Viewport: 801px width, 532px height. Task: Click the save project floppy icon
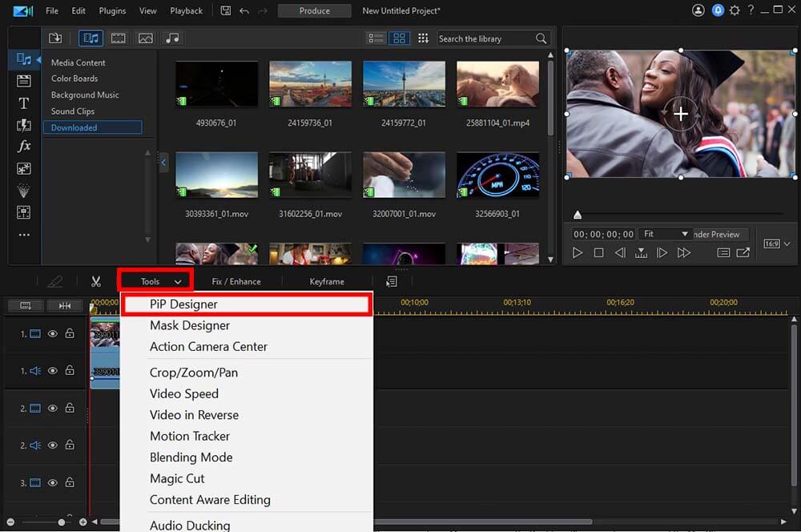click(x=226, y=11)
